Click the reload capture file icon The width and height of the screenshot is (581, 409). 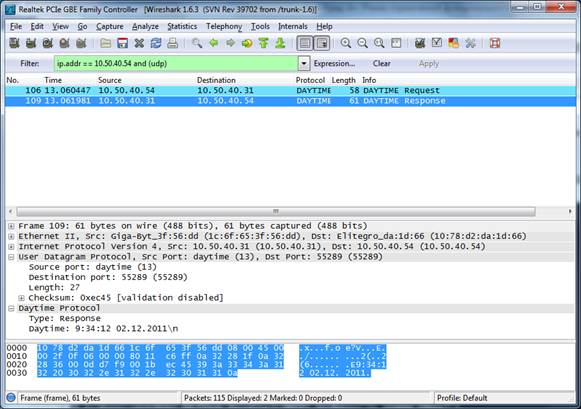(x=156, y=43)
